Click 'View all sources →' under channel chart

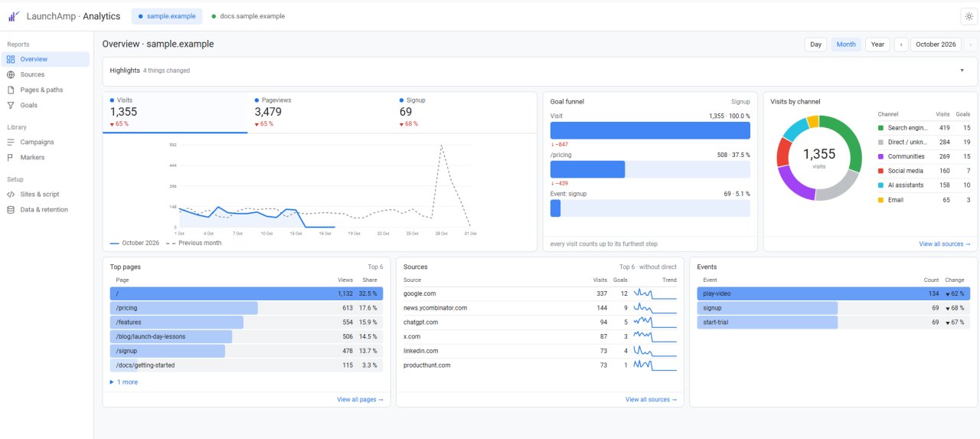(x=945, y=244)
